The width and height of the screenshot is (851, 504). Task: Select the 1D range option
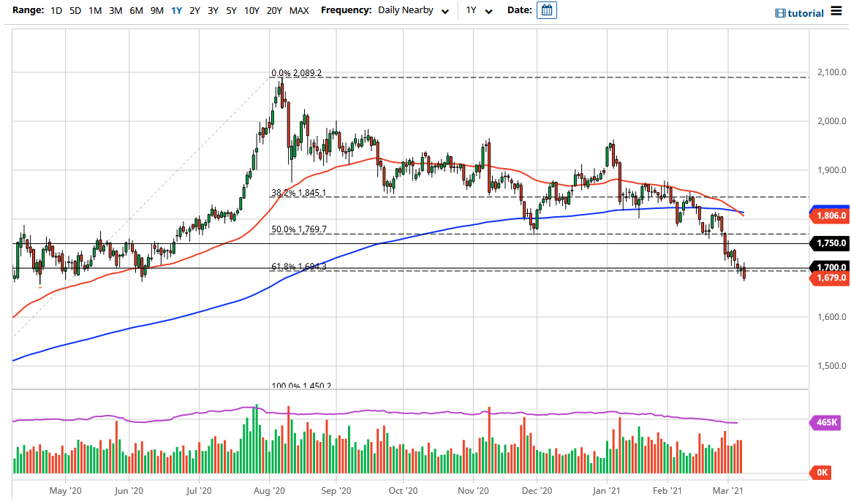[56, 10]
